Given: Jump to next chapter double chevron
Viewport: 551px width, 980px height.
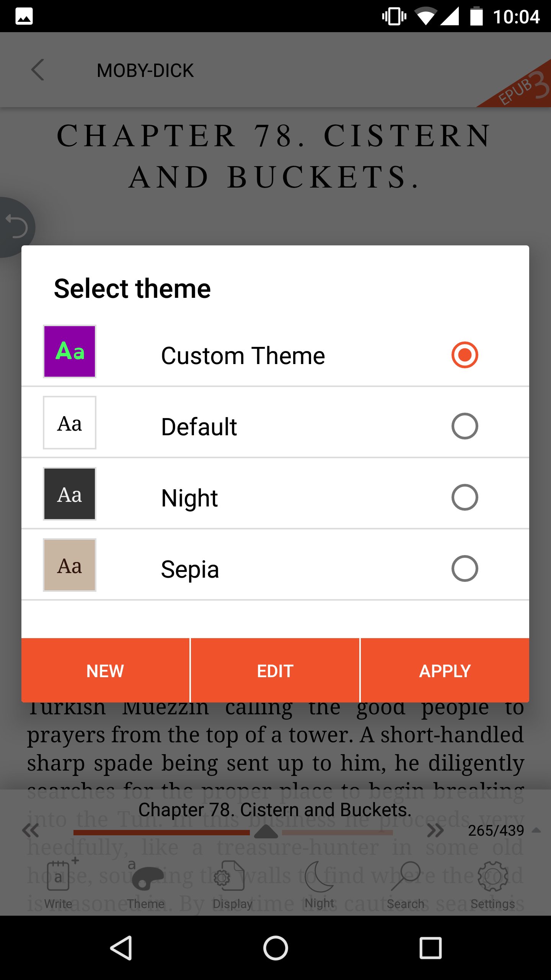Looking at the screenshot, I should tap(435, 830).
